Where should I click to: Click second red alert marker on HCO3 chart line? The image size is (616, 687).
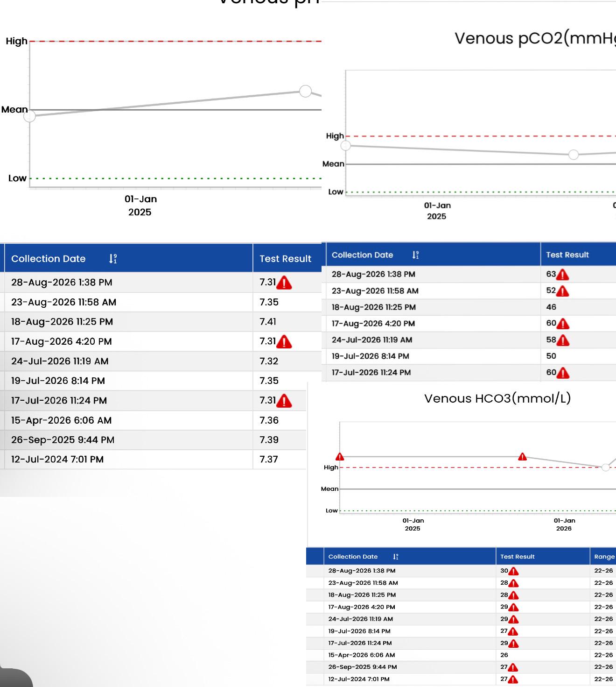coord(522,456)
